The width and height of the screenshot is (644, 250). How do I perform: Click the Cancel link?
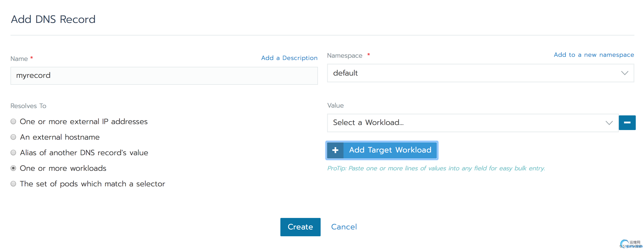(x=344, y=227)
